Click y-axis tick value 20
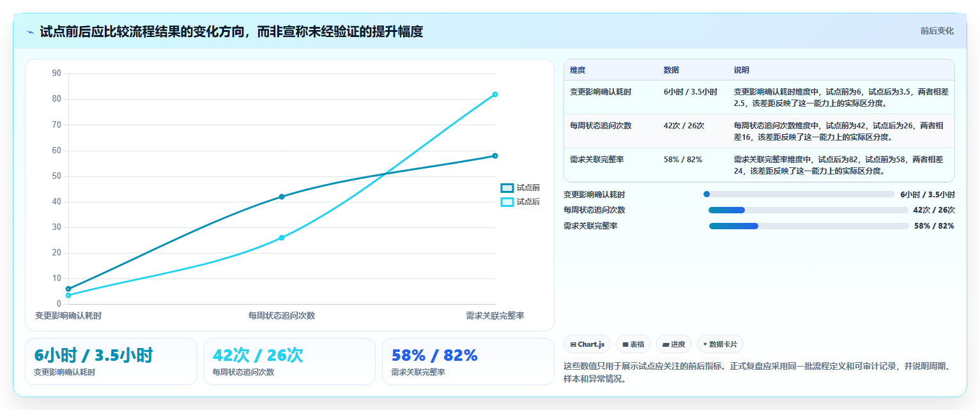The image size is (980, 410). tap(57, 253)
